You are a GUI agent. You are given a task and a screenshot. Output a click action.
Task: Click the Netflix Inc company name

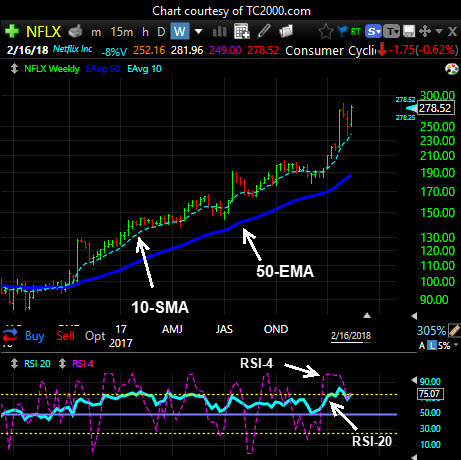coord(72,49)
